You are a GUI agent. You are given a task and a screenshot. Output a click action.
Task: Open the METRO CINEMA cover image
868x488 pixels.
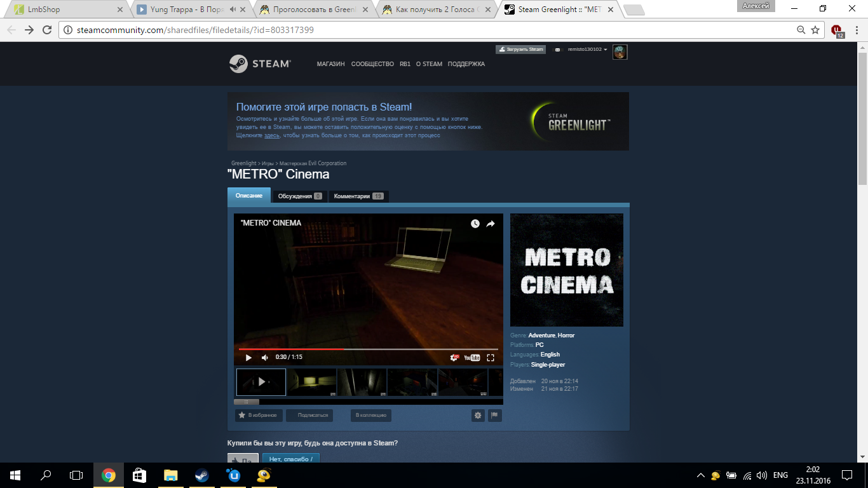567,270
